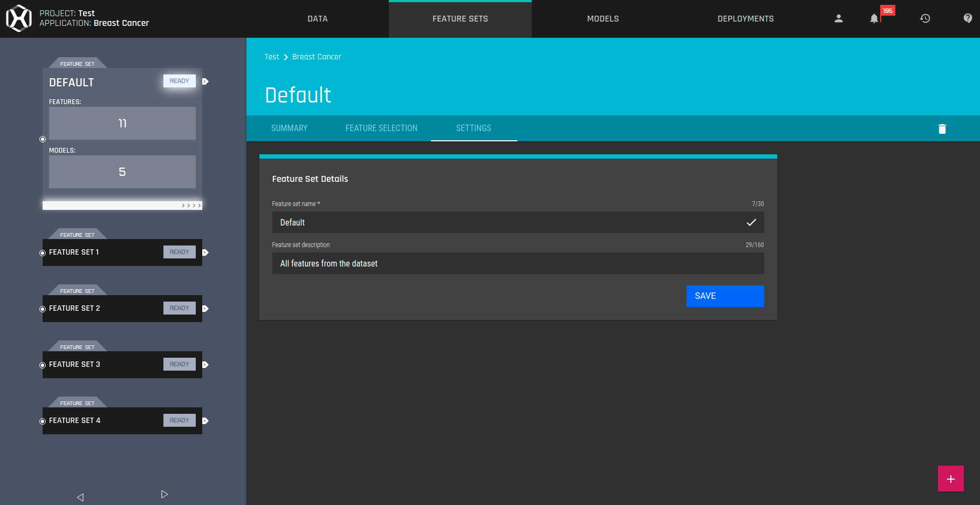Click the feature set description input field
The image size is (980, 505).
[518, 263]
